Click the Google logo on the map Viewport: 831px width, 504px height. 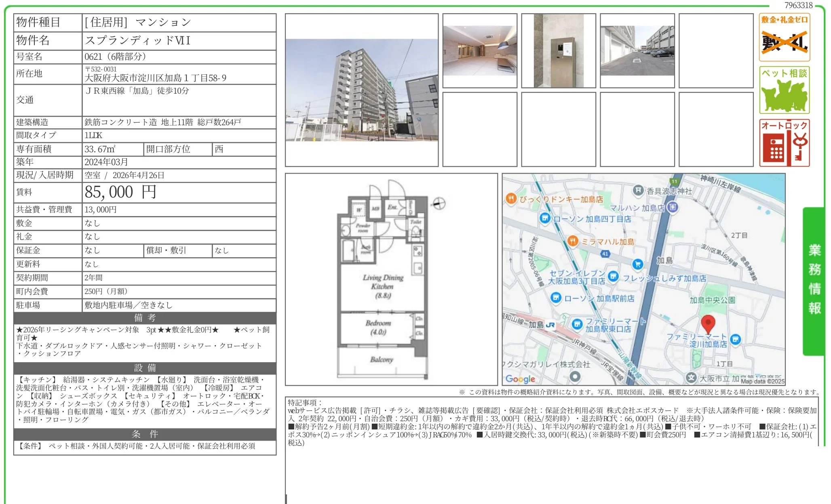[520, 378]
